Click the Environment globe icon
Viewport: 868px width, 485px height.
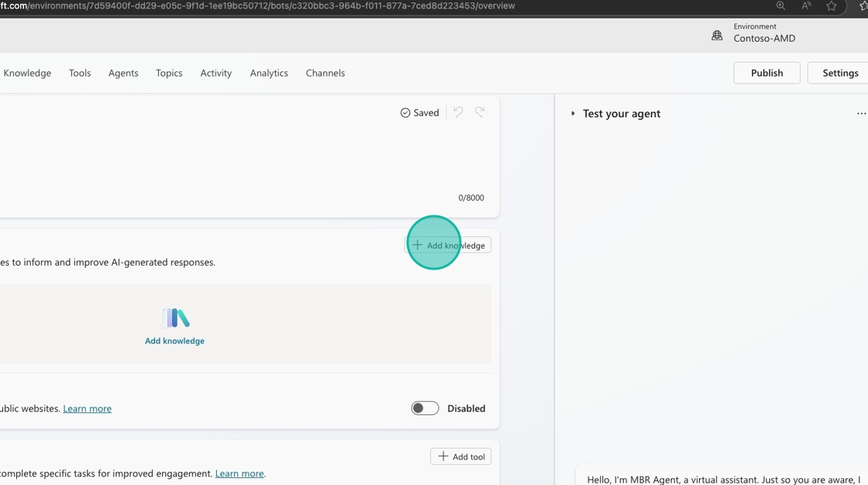click(717, 36)
